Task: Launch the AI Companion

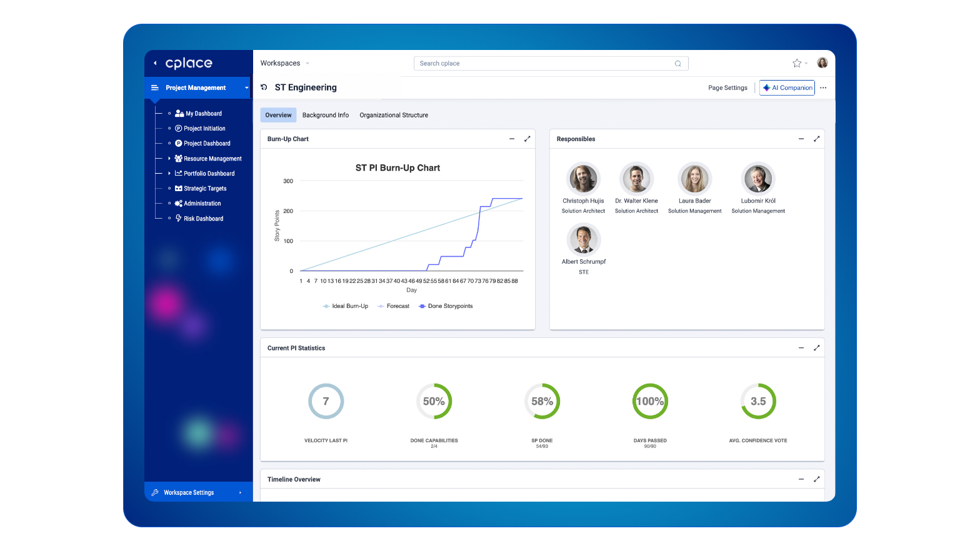Action: (x=787, y=88)
